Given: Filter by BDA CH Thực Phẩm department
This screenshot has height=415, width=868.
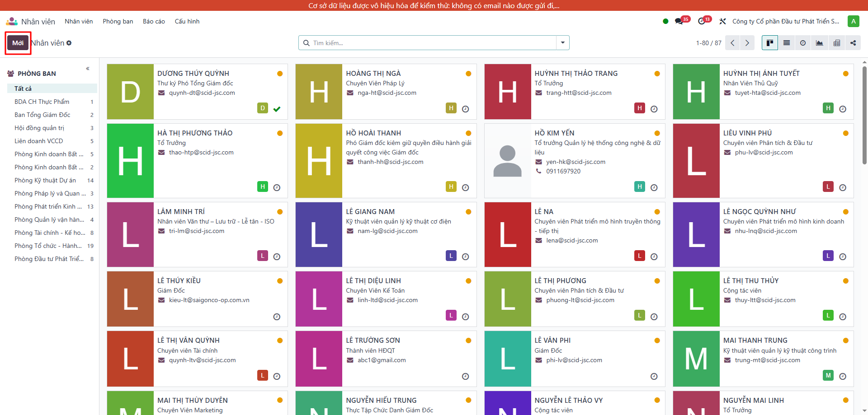Looking at the screenshot, I should [52, 102].
